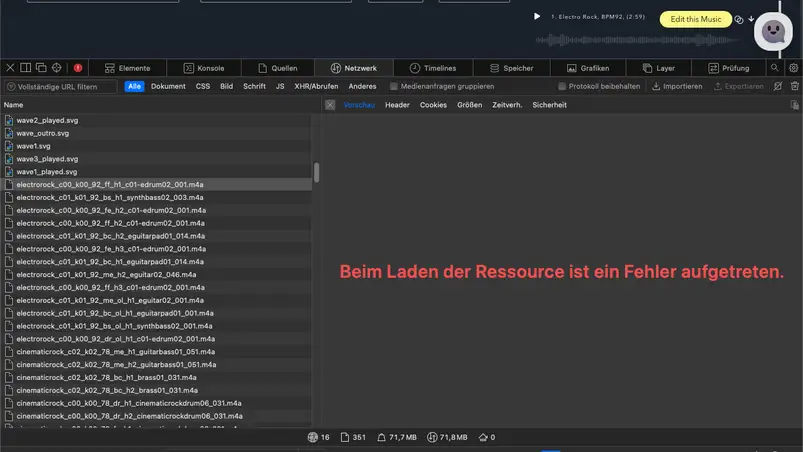The height and width of the screenshot is (452, 803).
Task: Open the inspector search via the magnifier icon
Action: (x=774, y=68)
